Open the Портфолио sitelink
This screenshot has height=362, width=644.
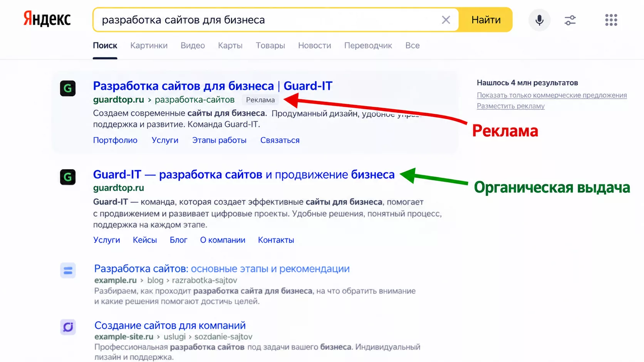click(x=115, y=140)
